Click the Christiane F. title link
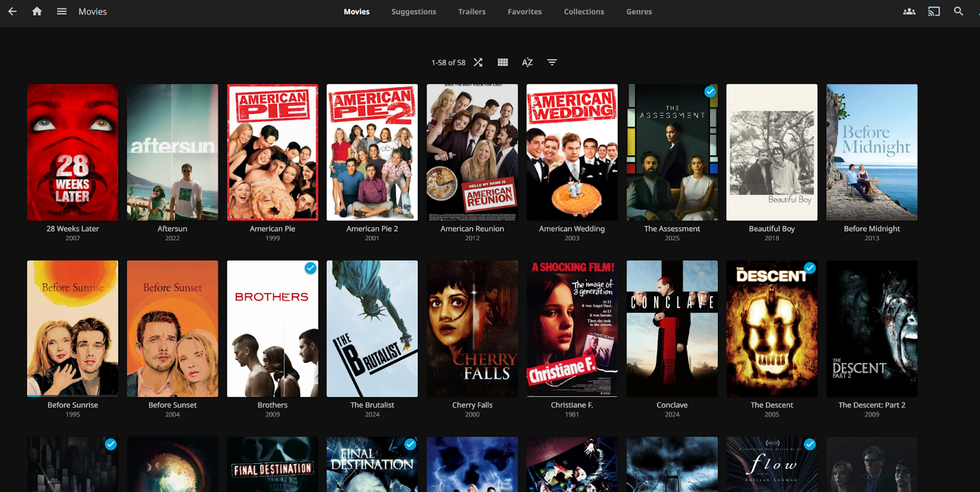The width and height of the screenshot is (980, 492). click(x=572, y=405)
